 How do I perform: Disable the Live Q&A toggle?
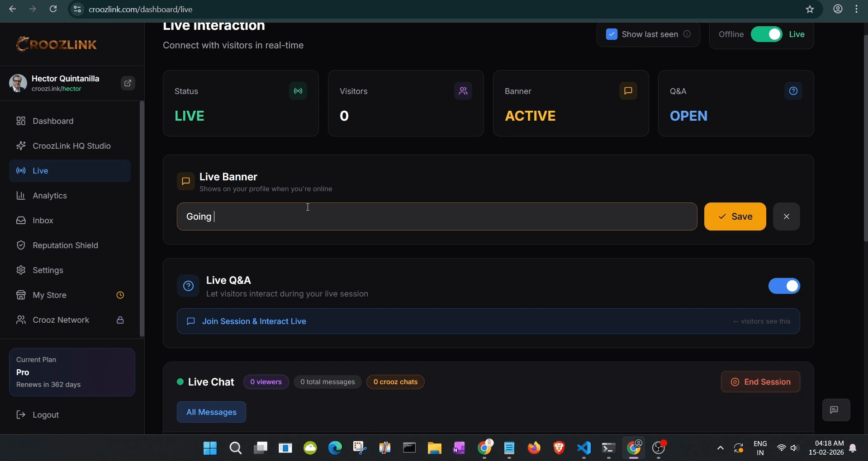point(784,286)
